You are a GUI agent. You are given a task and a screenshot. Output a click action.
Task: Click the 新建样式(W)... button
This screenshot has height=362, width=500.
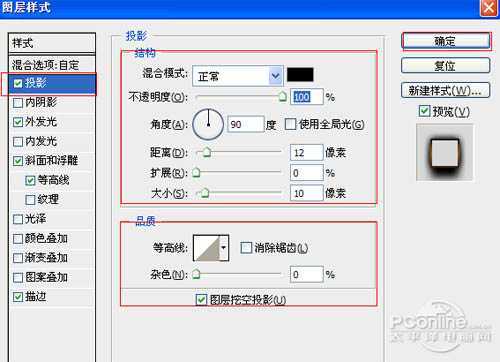click(x=446, y=90)
